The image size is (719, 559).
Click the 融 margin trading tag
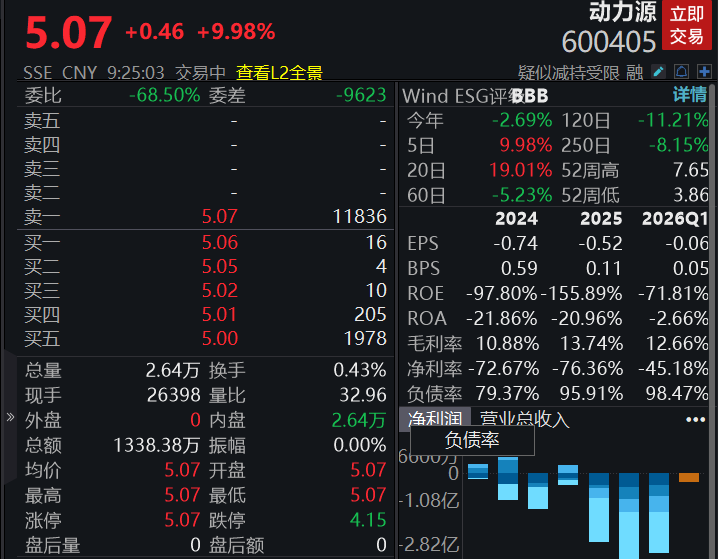[x=635, y=72]
